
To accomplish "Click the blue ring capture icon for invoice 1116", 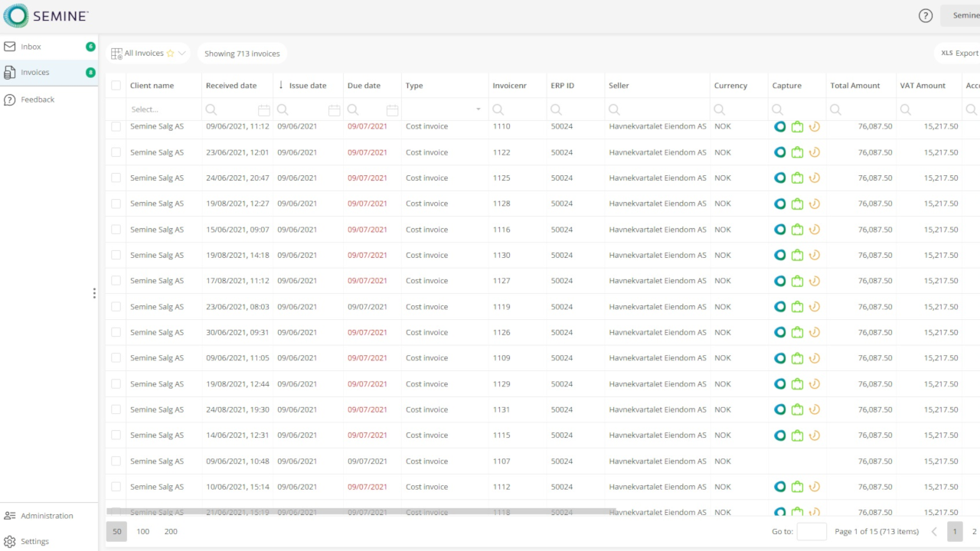I will point(780,230).
